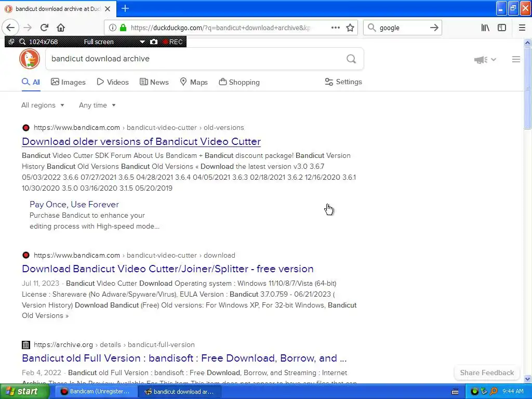Close the bandicut download archive tab
Image resolution: width=532 pixels, height=399 pixels.
click(x=108, y=9)
